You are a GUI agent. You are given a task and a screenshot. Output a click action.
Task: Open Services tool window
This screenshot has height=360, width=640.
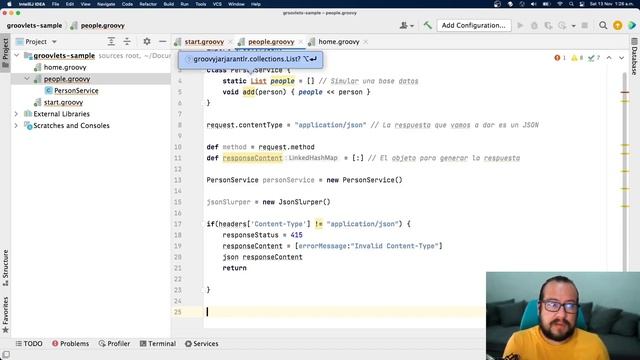[202, 344]
